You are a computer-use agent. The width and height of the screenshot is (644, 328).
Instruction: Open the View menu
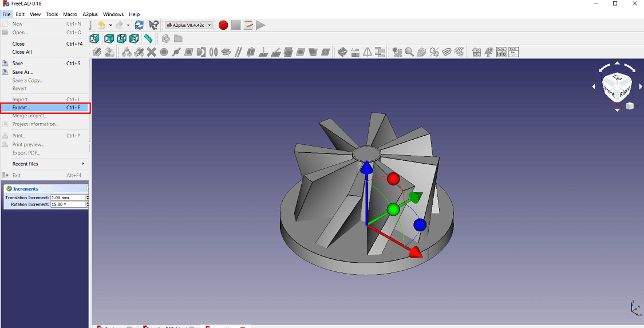35,14
